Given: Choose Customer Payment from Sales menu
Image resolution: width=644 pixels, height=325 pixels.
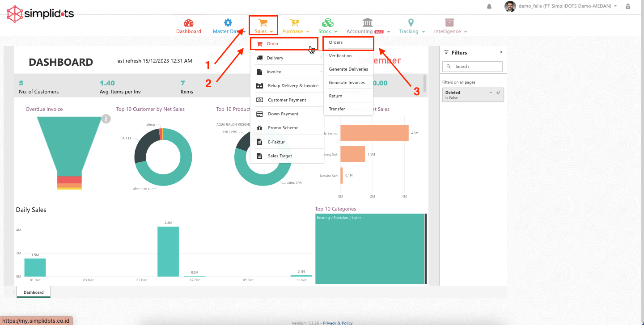Looking at the screenshot, I should [287, 100].
